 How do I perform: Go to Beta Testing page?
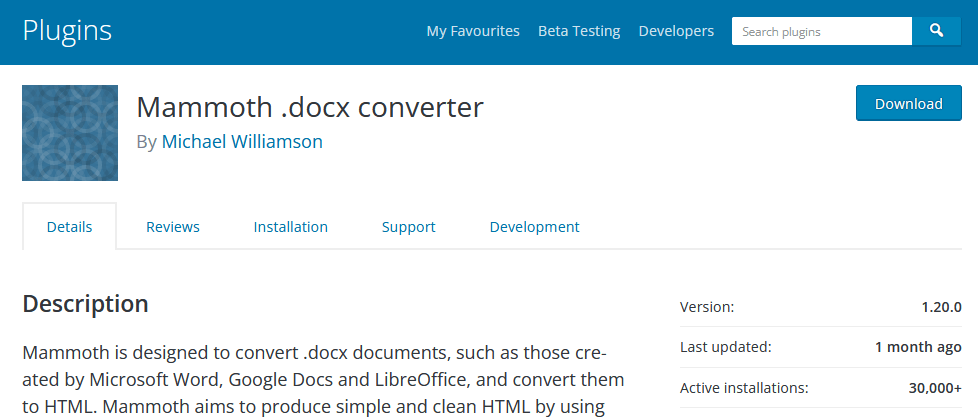coord(579,31)
